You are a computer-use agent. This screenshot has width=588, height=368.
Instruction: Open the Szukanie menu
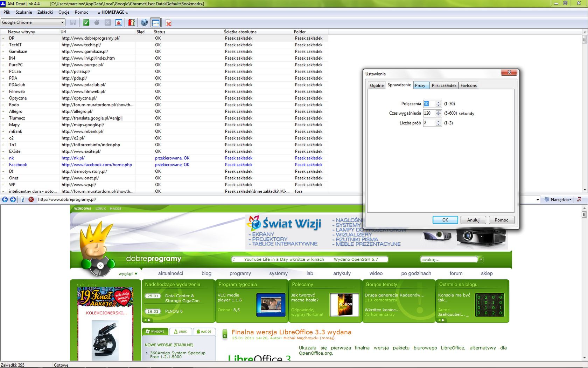tap(24, 12)
